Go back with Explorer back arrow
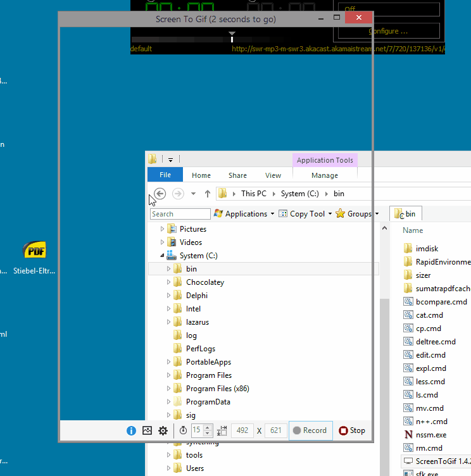This screenshot has height=476, width=471. pos(160,194)
